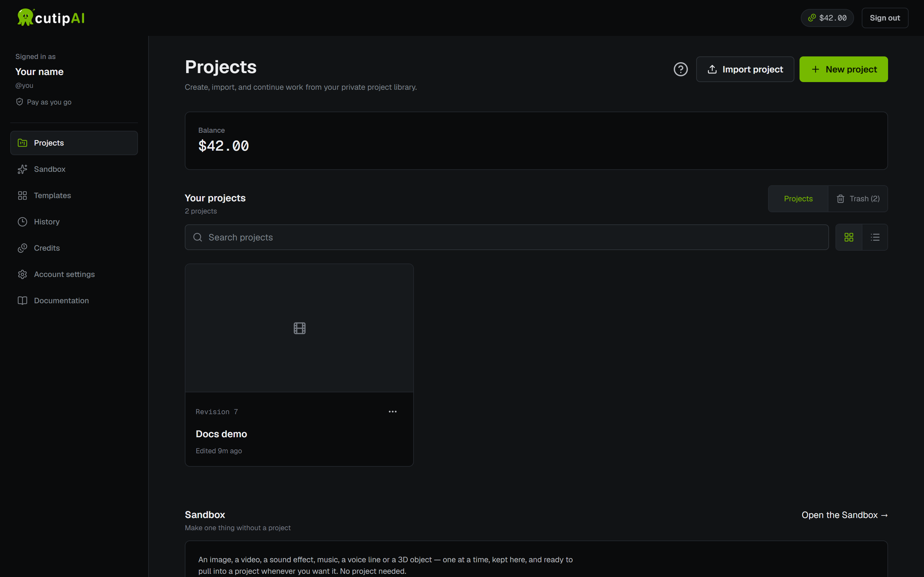
Task: Open the Sandbox sidebar item
Action: click(74, 169)
